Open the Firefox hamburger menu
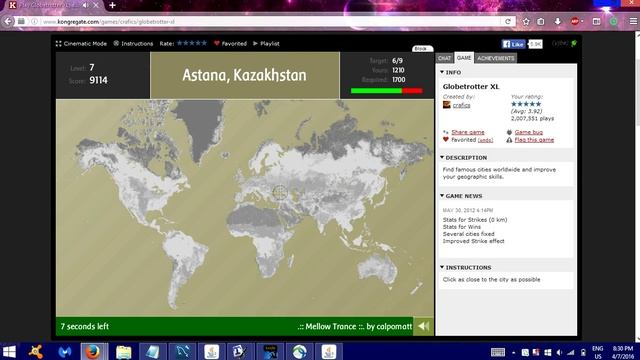 click(x=633, y=21)
